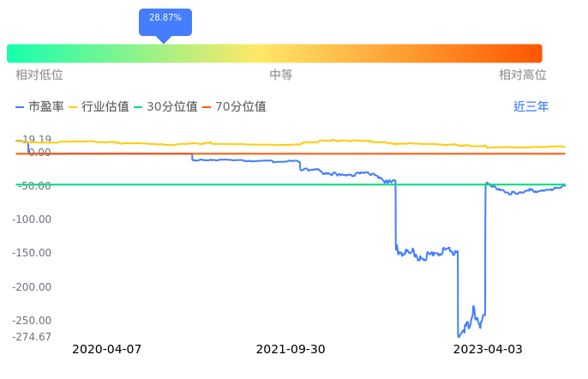Select the -150.00 y-axis tick label
The image size is (588, 379).
point(32,253)
